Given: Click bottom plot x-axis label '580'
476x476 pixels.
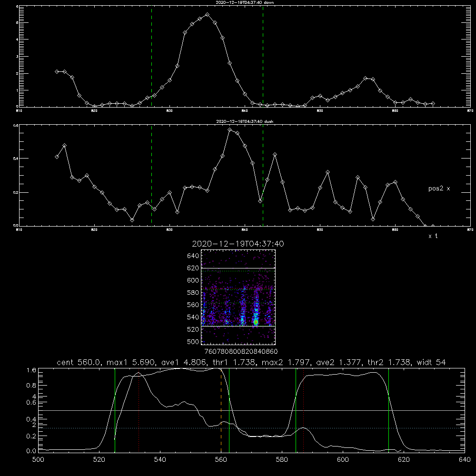Looking at the screenshot, I should [282, 460].
